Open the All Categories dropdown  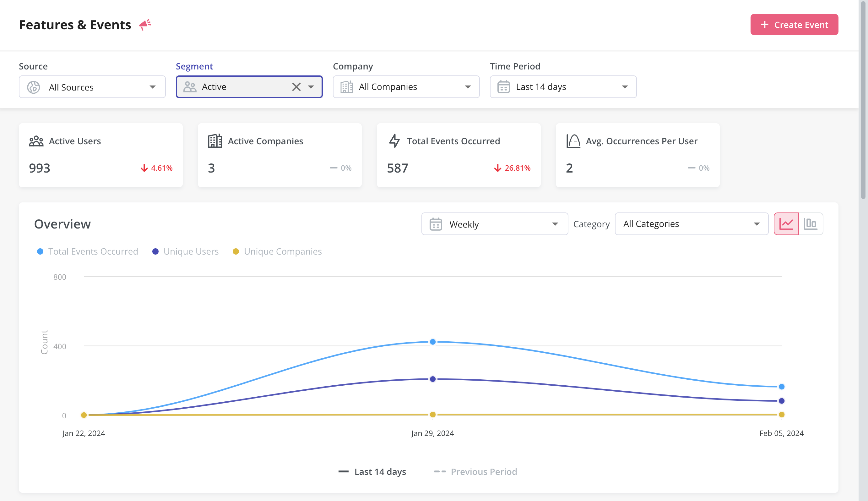click(692, 224)
